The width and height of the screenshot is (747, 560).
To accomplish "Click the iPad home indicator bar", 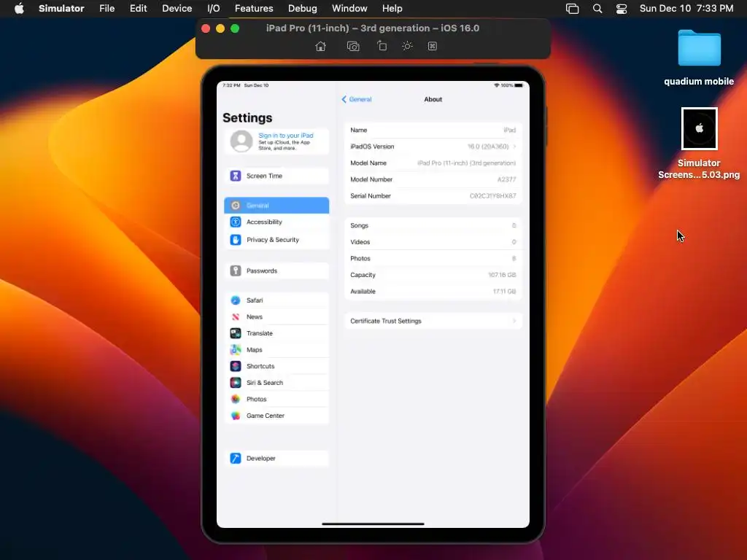I will click(373, 524).
